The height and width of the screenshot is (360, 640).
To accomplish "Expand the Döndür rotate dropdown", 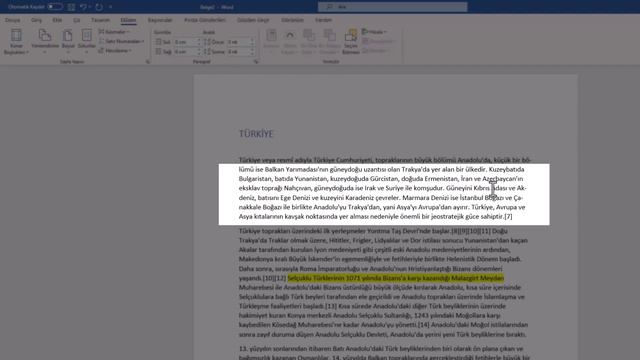I will pos(375,51).
